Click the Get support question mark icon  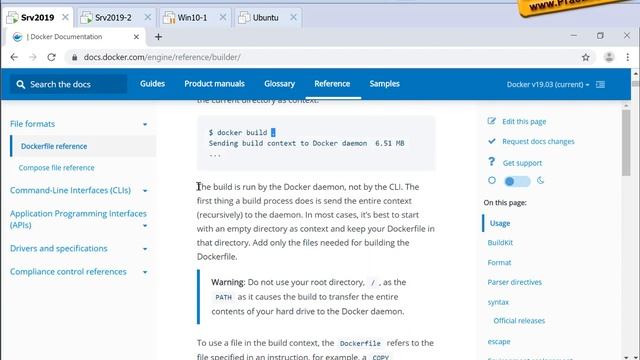(491, 162)
